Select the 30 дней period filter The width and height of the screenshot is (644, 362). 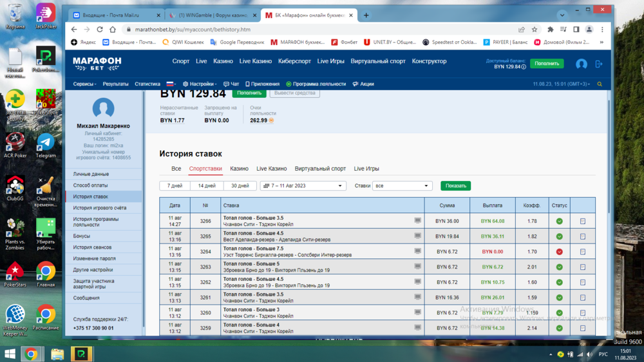240,186
